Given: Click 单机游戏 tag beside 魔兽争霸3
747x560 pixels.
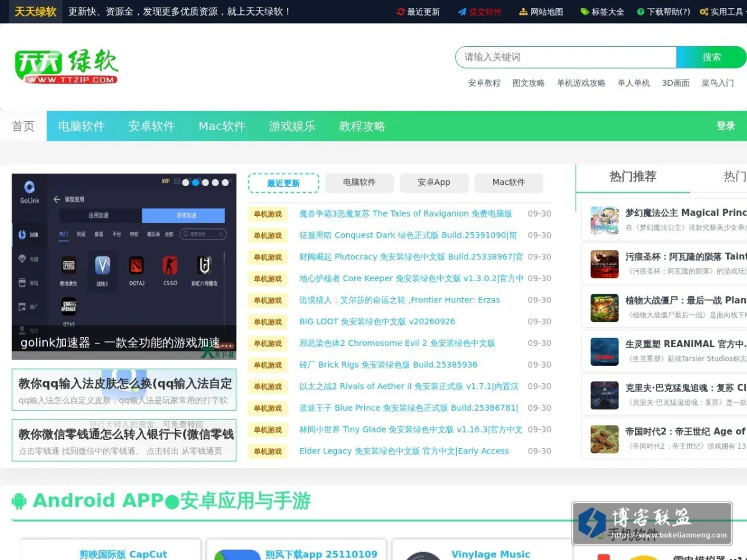Looking at the screenshot, I should click(x=268, y=214).
